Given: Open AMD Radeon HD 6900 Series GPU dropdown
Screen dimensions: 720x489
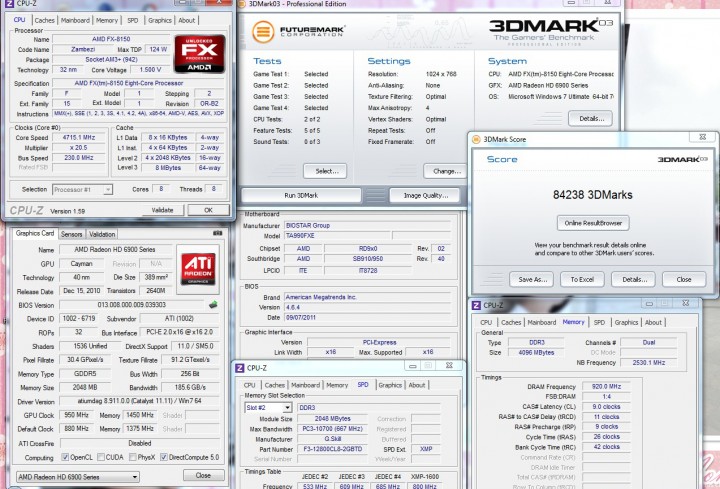Looking at the screenshot, I should 78,477.
